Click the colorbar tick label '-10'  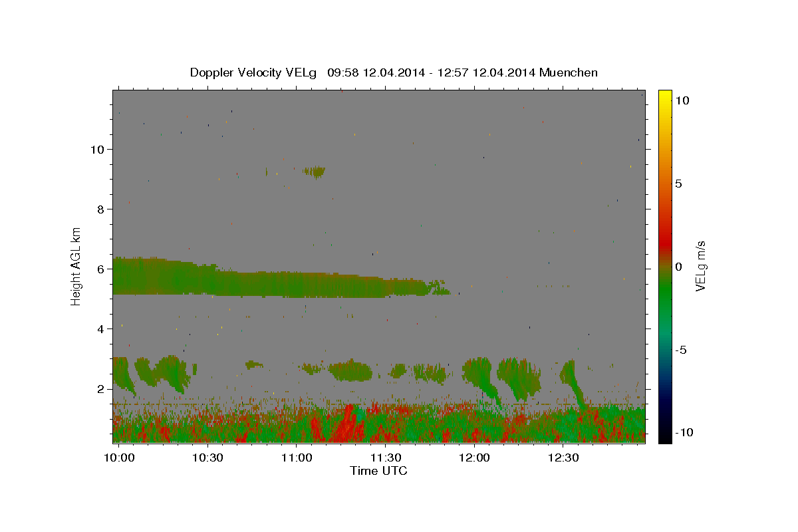685,432
